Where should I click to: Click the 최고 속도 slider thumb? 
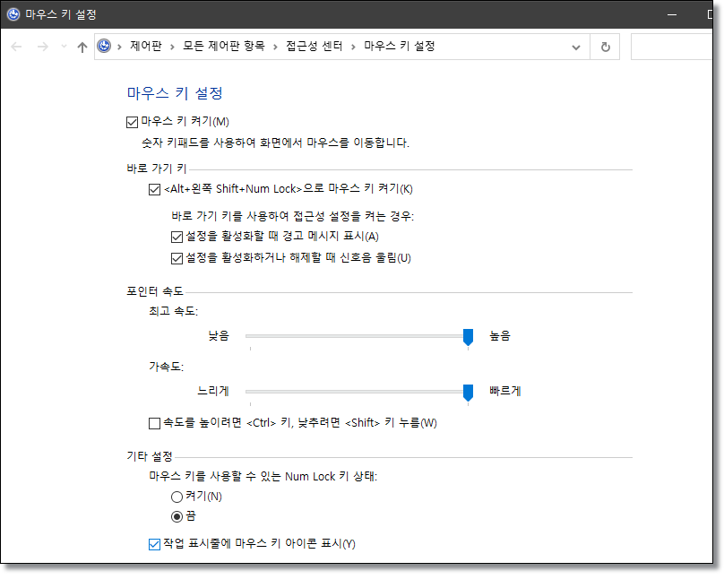coord(469,337)
